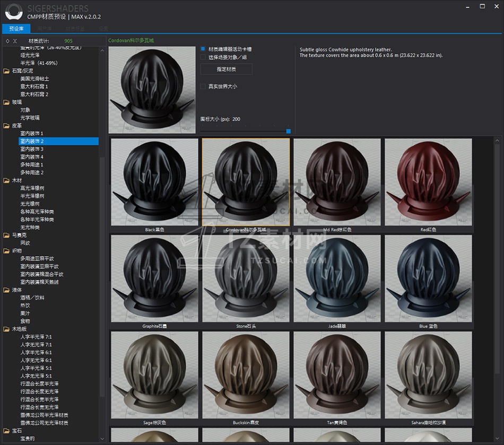Open the 用户库 tab
The width and height of the screenshot is (504, 445).
tap(45, 29)
